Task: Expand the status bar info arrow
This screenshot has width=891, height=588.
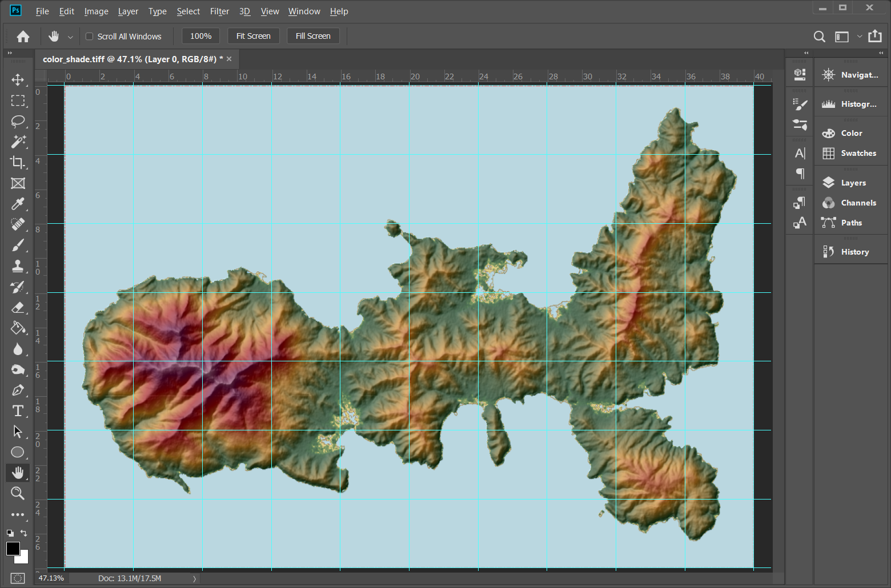Action: [195, 578]
